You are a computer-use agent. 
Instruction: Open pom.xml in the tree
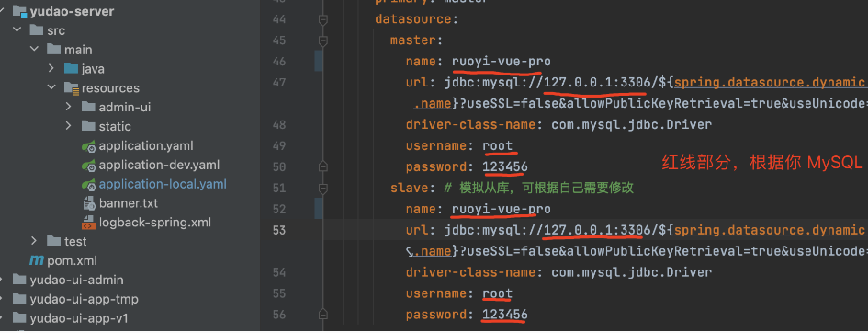coord(72,260)
